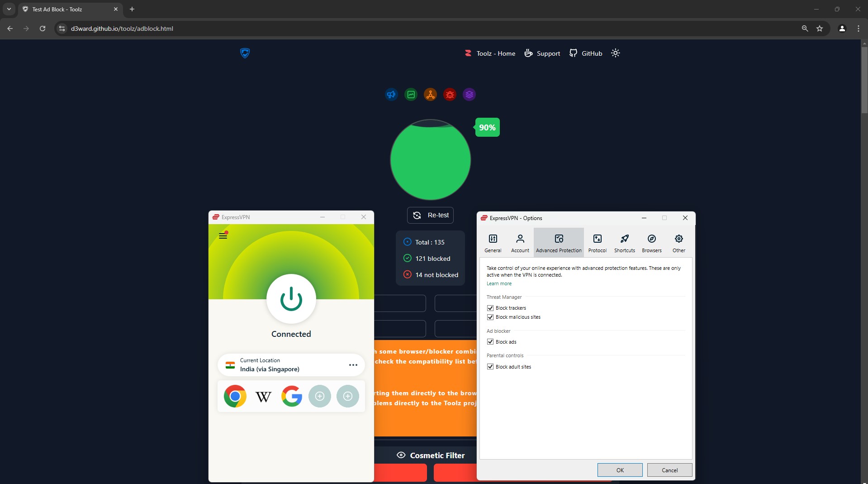Viewport: 868px width, 484px height.
Task: Toggle the Block malicious sites checkbox
Action: pyautogui.click(x=490, y=317)
